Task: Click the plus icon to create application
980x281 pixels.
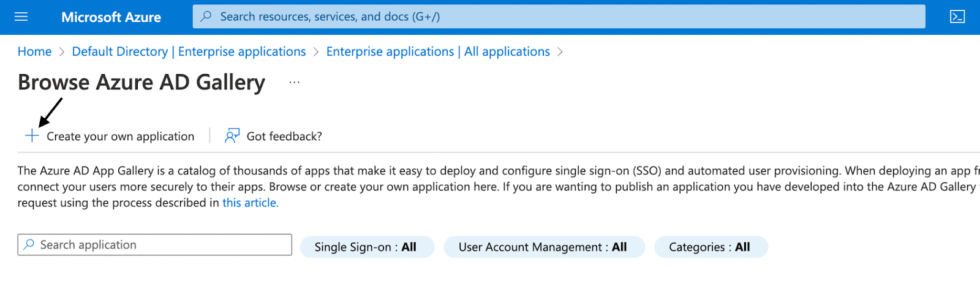Action: pyautogui.click(x=32, y=136)
